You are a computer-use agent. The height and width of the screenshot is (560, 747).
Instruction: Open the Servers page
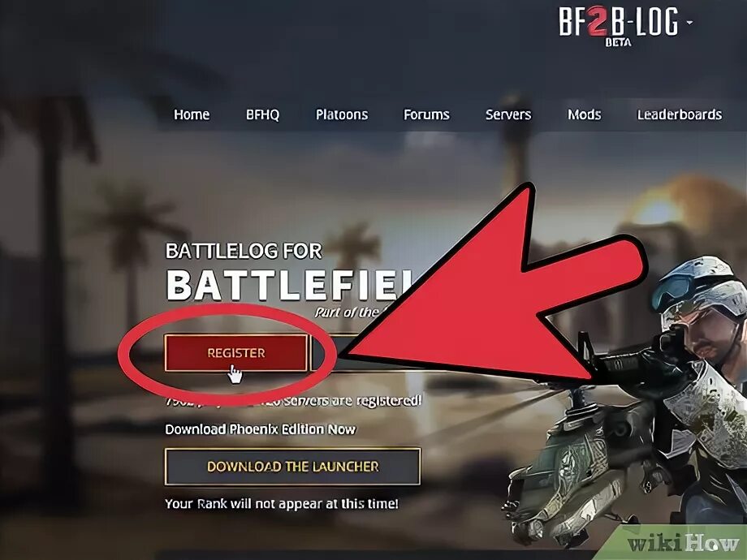click(x=508, y=114)
